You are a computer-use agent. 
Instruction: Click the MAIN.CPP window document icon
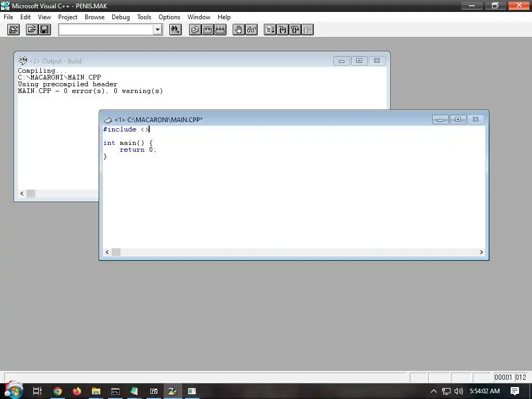coord(108,120)
